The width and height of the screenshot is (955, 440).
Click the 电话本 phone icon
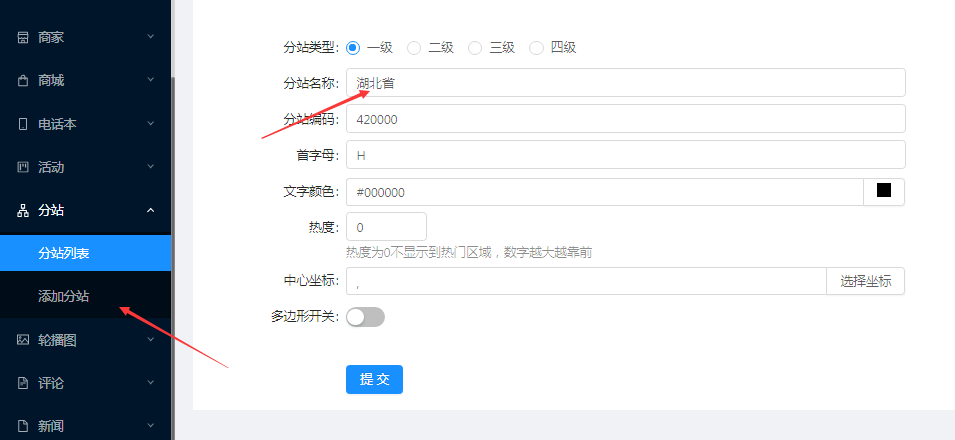pos(23,124)
